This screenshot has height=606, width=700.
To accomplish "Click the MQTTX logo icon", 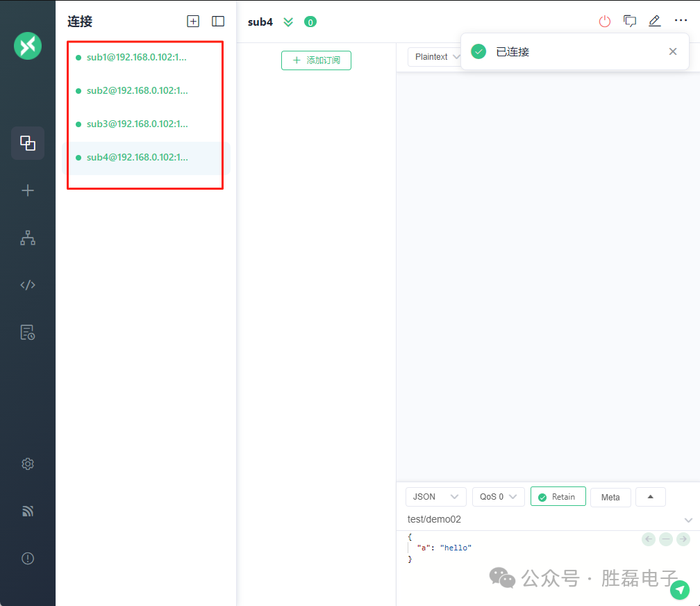I will tap(28, 46).
